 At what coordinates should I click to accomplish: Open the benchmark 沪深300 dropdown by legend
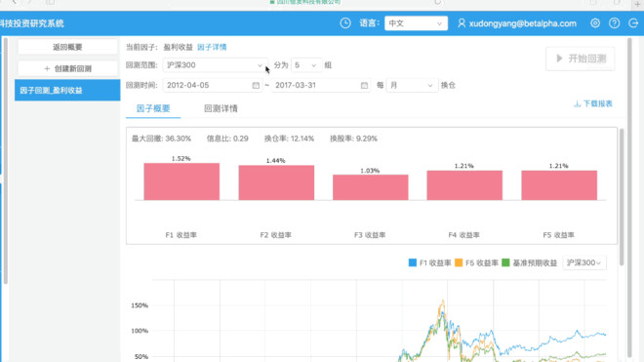584,262
